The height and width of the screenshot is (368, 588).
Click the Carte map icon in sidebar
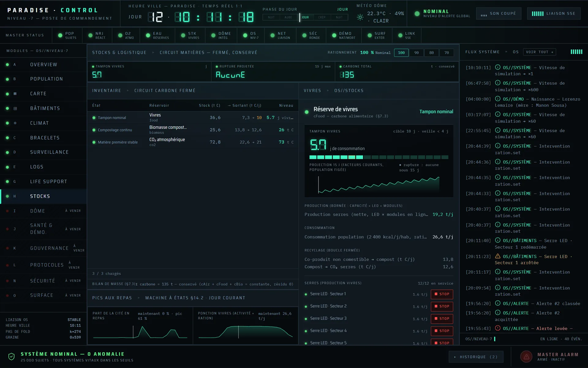click(15, 94)
